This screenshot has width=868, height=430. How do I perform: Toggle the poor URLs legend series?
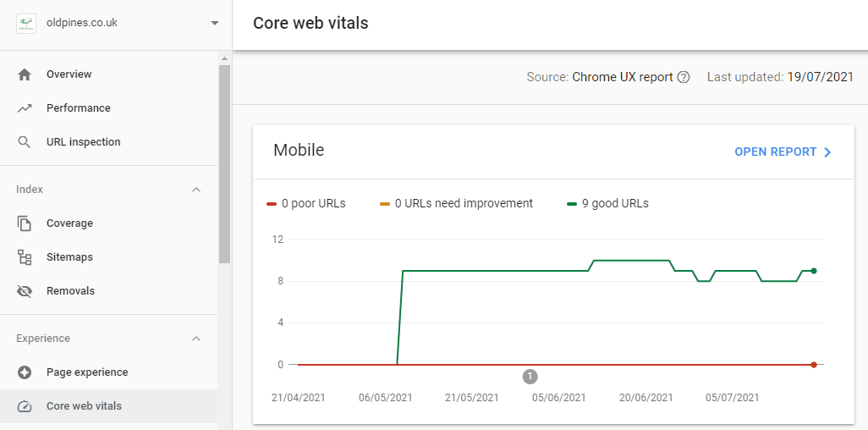point(306,203)
